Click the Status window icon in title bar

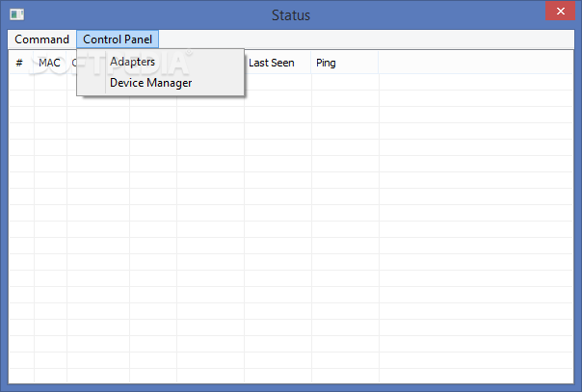[x=16, y=14]
